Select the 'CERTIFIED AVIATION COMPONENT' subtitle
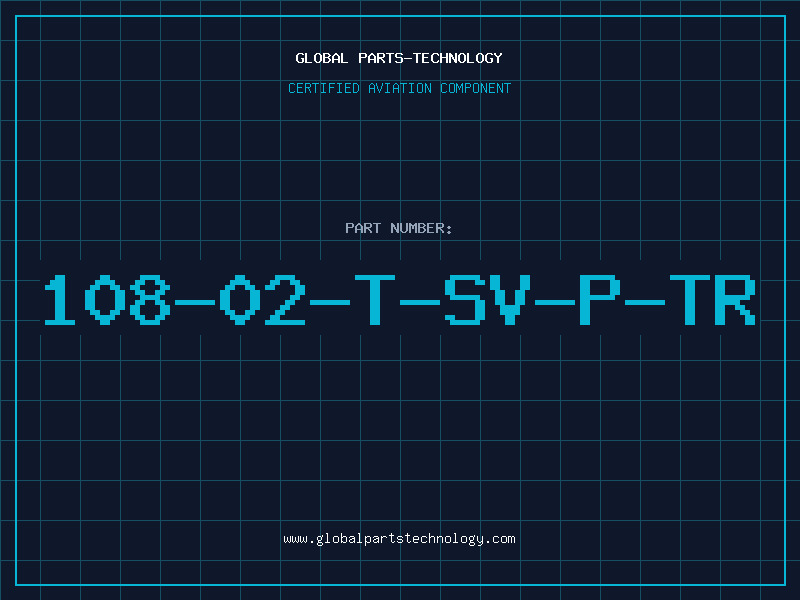The image size is (800, 600). 399,88
